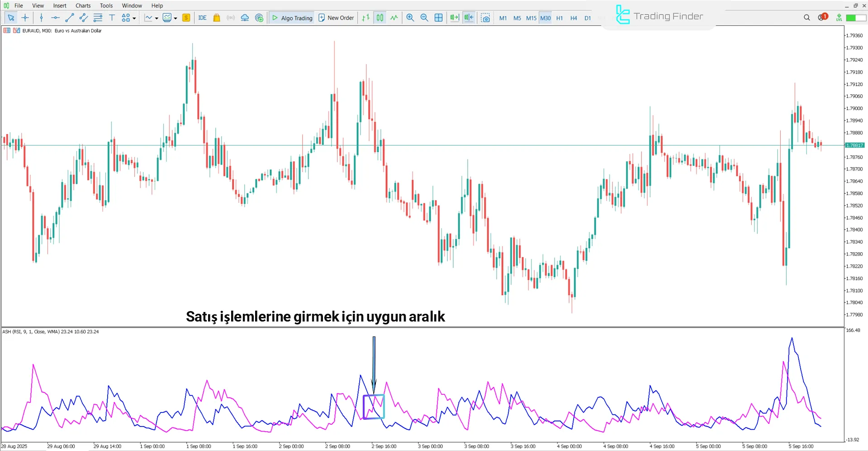Open the MetaEditor IDE
868x451 pixels.
(202, 18)
